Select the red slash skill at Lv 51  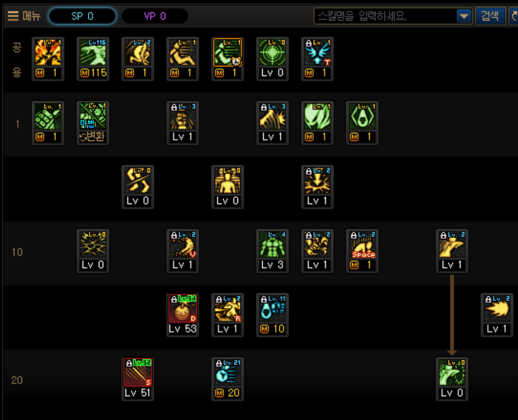click(138, 373)
